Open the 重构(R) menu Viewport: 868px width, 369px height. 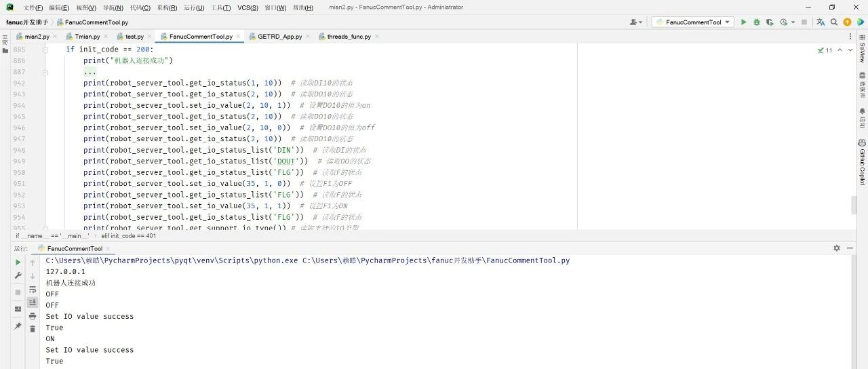pyautogui.click(x=167, y=7)
